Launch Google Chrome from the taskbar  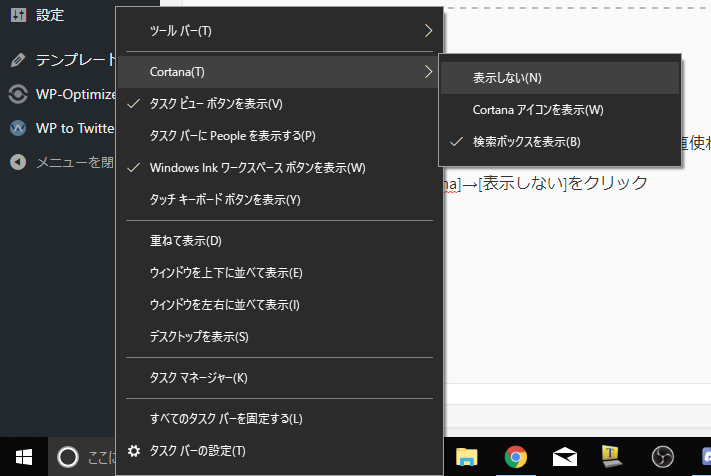516,457
